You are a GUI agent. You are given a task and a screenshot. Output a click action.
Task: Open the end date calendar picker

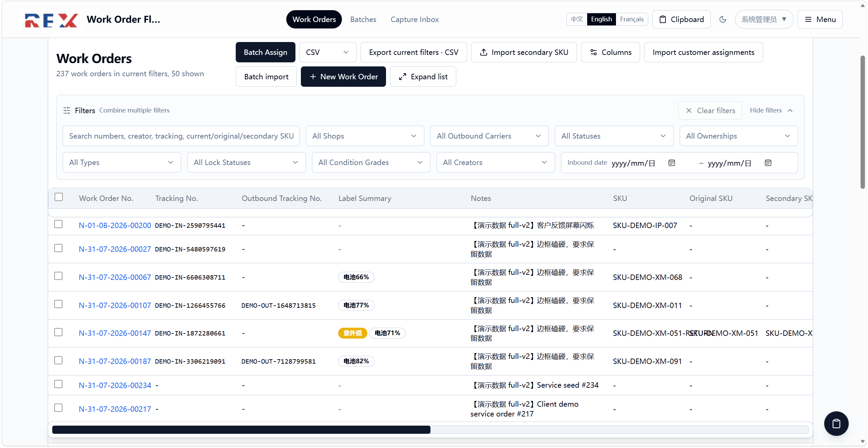(768, 163)
